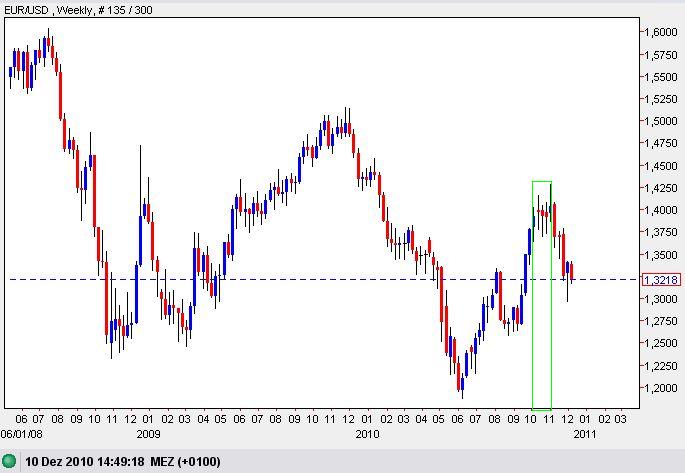This screenshot has width=685, height=473.
Task: Click the 06/01/08 start date label
Action: click(x=21, y=434)
